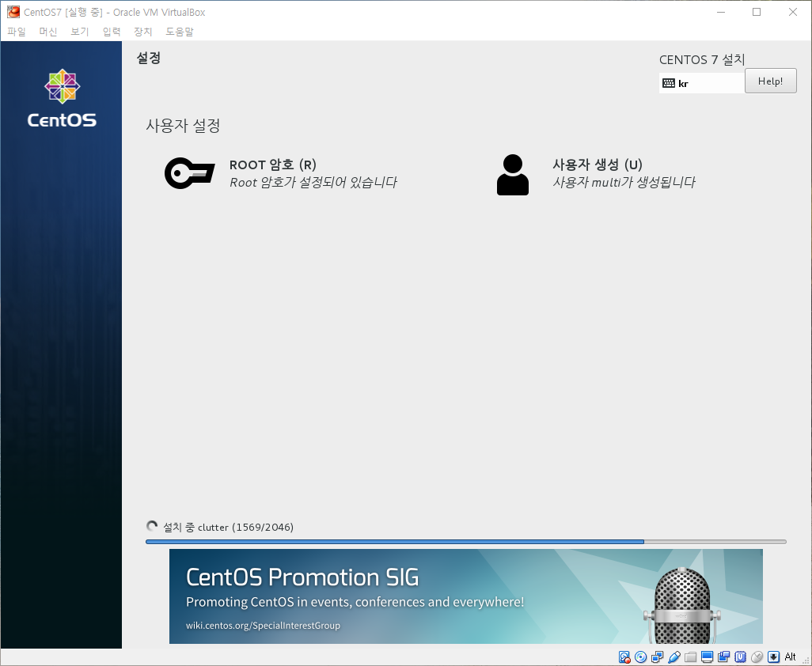
Task: Click the display monitor indicator icon
Action: pos(707,657)
